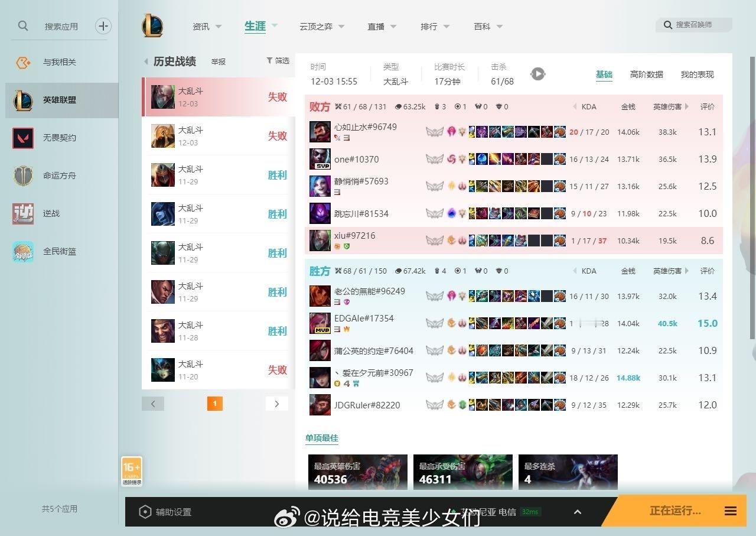Screen dimensions: 756x536
Task: Click right arrow beside 败方 英雄伤害 column
Action: point(687,106)
